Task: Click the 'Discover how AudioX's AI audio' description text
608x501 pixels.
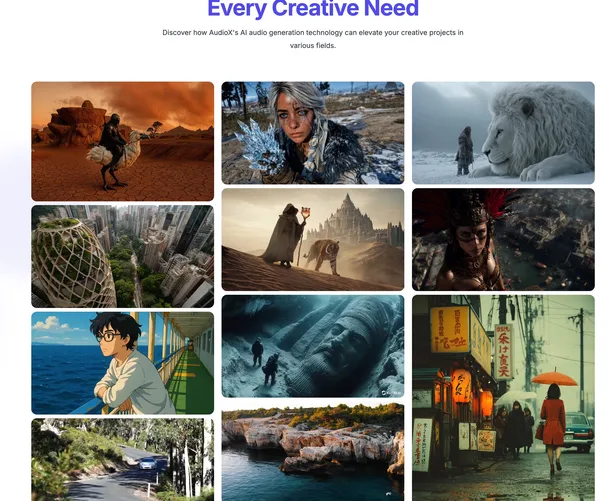Action: click(313, 39)
